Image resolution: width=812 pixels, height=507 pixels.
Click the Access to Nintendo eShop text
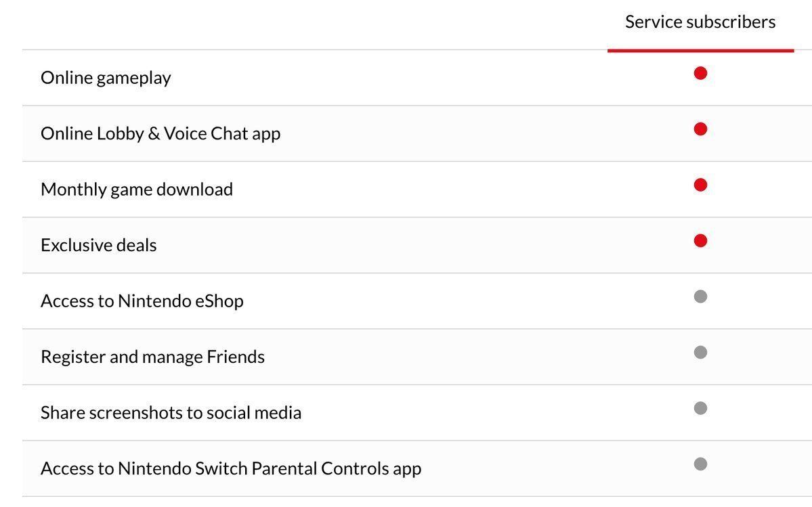coord(142,301)
